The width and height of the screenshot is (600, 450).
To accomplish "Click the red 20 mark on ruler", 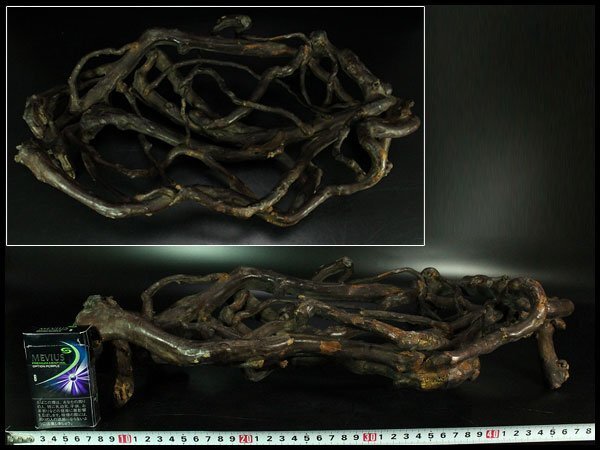I will [246, 439].
